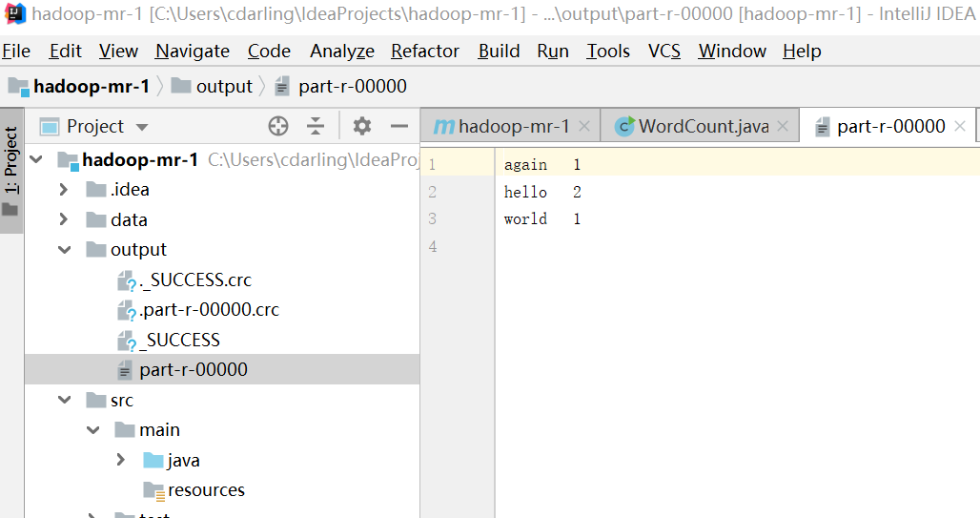Click the Java class icon on WordCount.java tab
Image resolution: width=980 pixels, height=518 pixels.
(624, 126)
